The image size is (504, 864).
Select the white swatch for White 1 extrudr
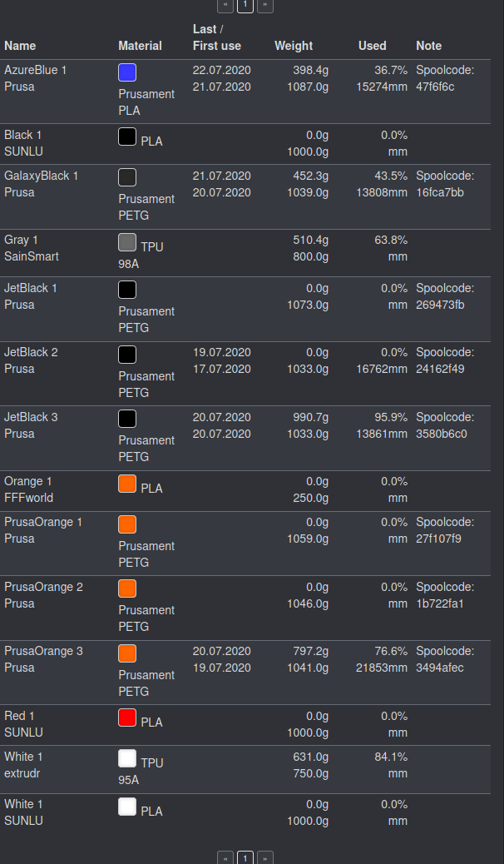[x=126, y=759]
